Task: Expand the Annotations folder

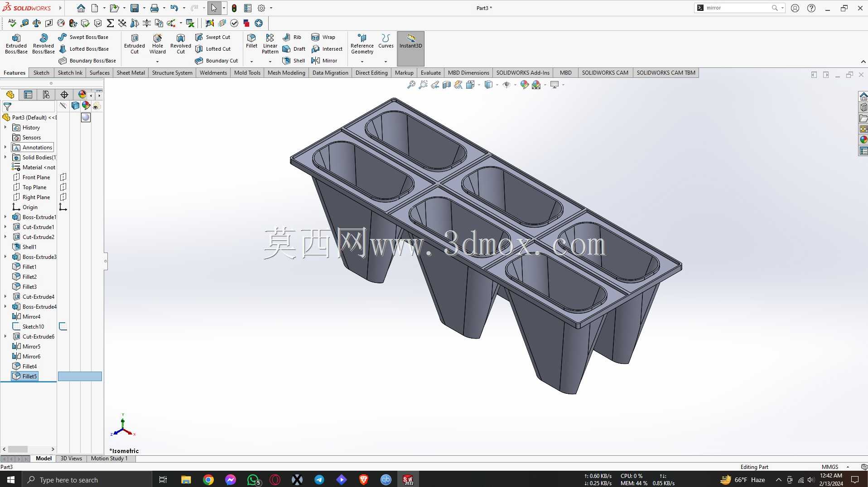Action: coord(5,148)
